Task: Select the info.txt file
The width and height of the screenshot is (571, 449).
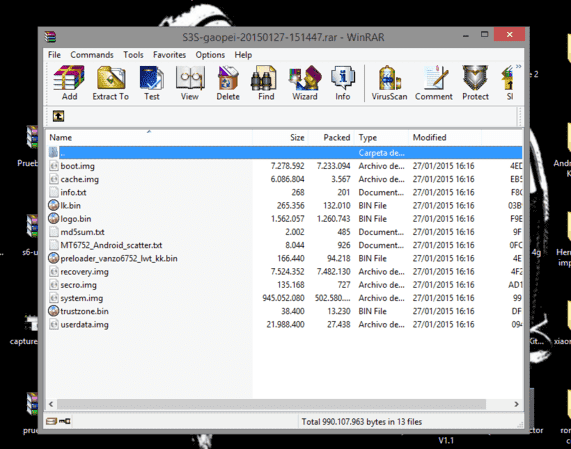Action: 285,192
